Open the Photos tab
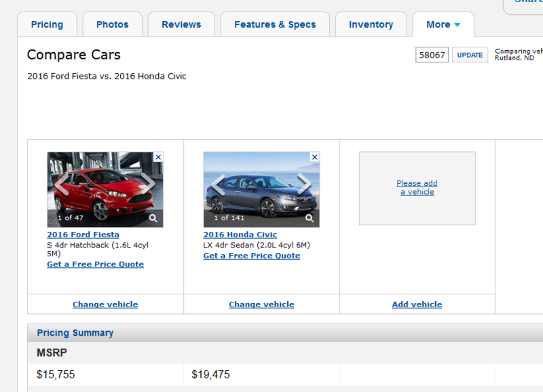Screen dimensions: 543x392 click(112, 24)
